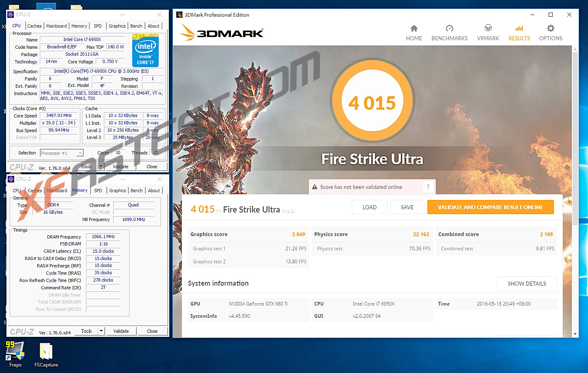Click the bottom CPU-Z window title icon
This screenshot has width=588, height=373.
pyautogui.click(x=11, y=179)
